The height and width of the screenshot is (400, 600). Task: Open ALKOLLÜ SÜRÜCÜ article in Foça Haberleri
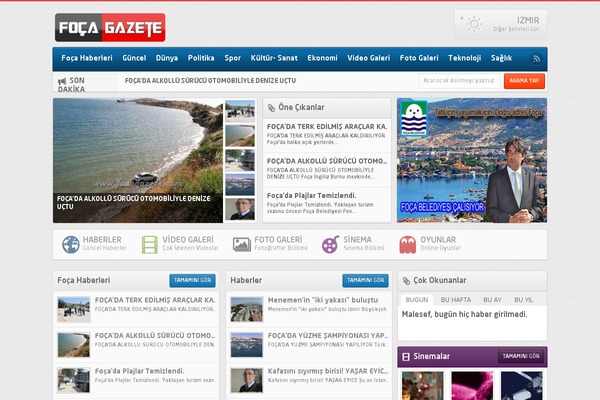point(155,336)
